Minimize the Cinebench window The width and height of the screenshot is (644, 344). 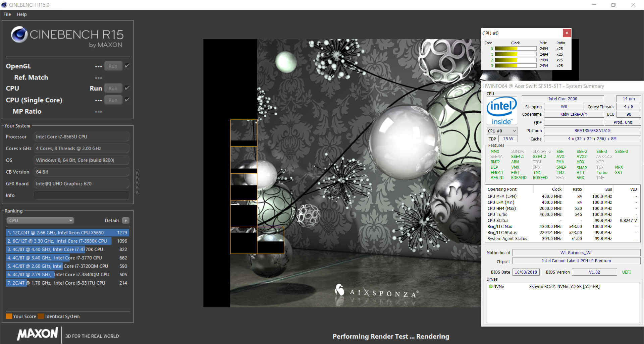pos(594,5)
